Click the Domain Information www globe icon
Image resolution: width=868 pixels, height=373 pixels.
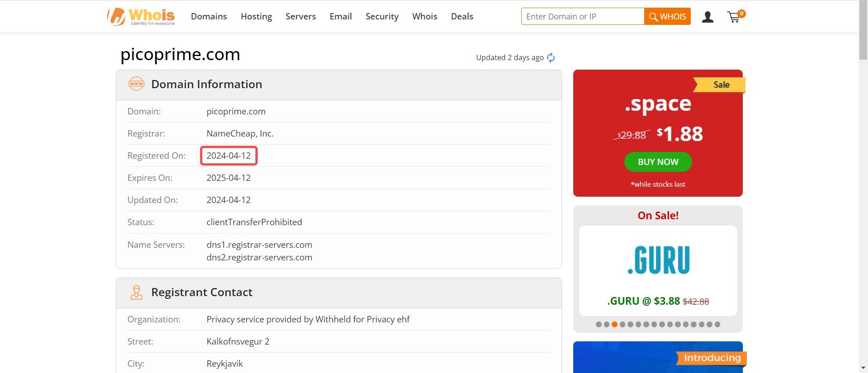[x=137, y=84]
